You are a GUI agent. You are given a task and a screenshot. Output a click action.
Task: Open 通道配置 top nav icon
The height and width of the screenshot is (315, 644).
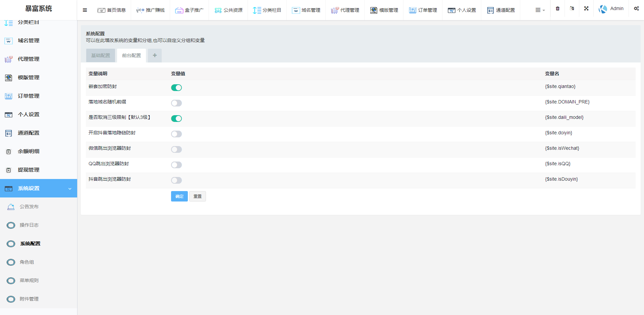[490, 10]
